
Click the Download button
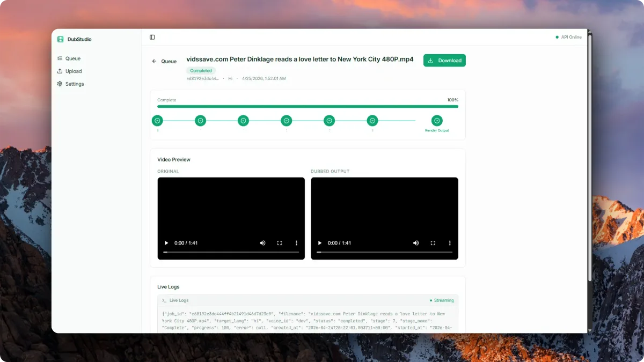pyautogui.click(x=444, y=61)
